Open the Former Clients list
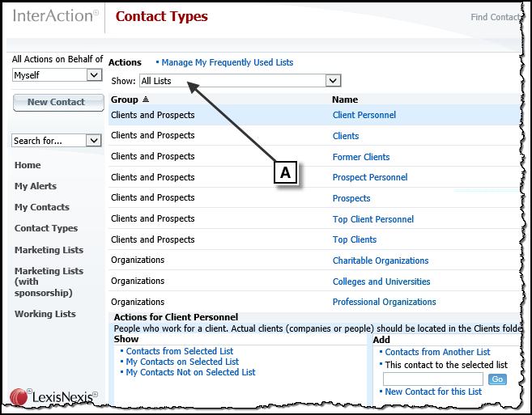This screenshot has width=532, height=415. click(361, 157)
